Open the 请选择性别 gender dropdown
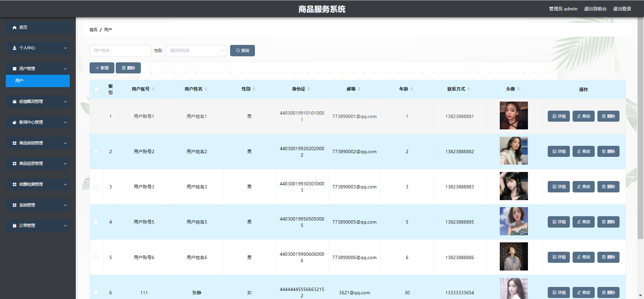This screenshot has width=644, height=299. pyautogui.click(x=196, y=51)
